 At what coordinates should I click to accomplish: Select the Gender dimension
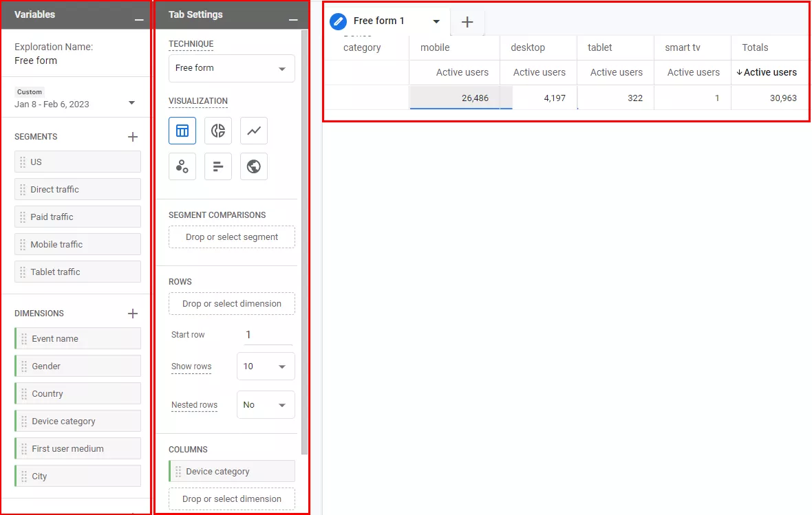point(78,366)
